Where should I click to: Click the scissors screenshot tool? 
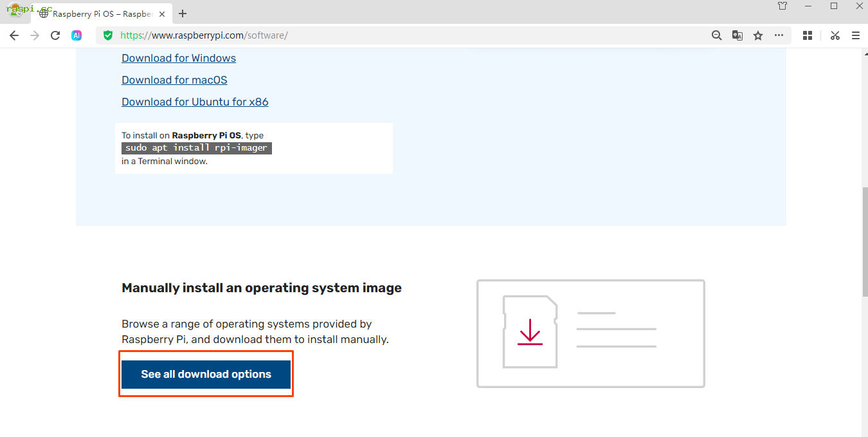point(835,35)
